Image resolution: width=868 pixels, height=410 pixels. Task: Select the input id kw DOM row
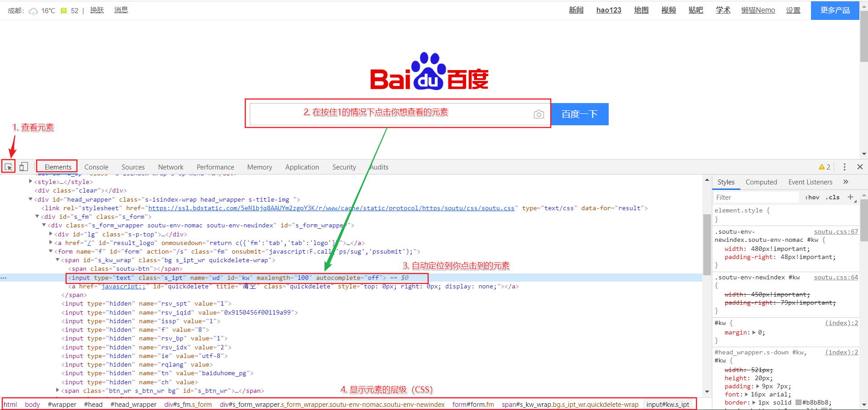(x=351, y=278)
